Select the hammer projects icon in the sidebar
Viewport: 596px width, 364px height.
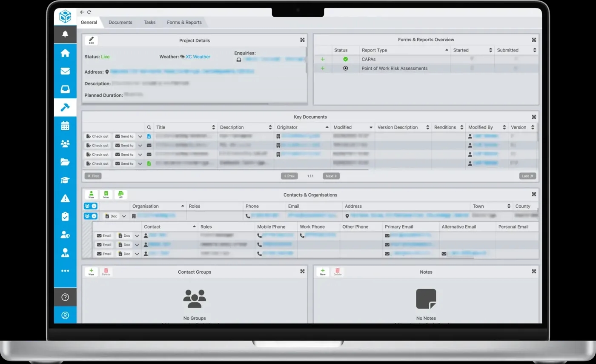coord(65,107)
